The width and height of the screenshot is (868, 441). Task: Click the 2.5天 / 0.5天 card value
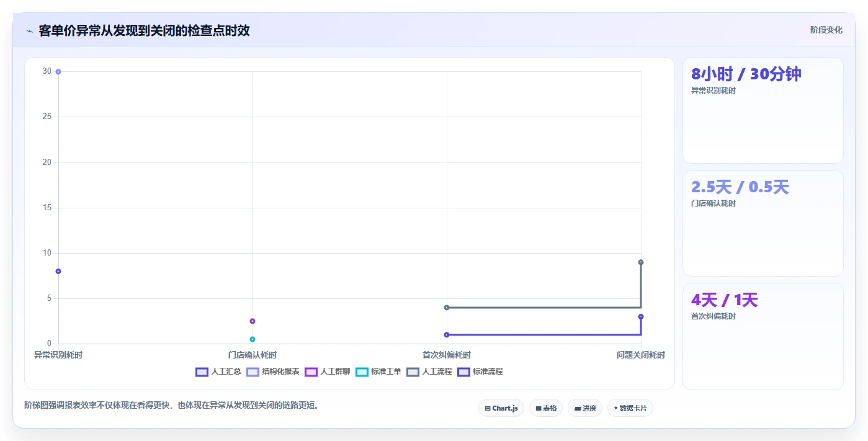pyautogui.click(x=740, y=187)
